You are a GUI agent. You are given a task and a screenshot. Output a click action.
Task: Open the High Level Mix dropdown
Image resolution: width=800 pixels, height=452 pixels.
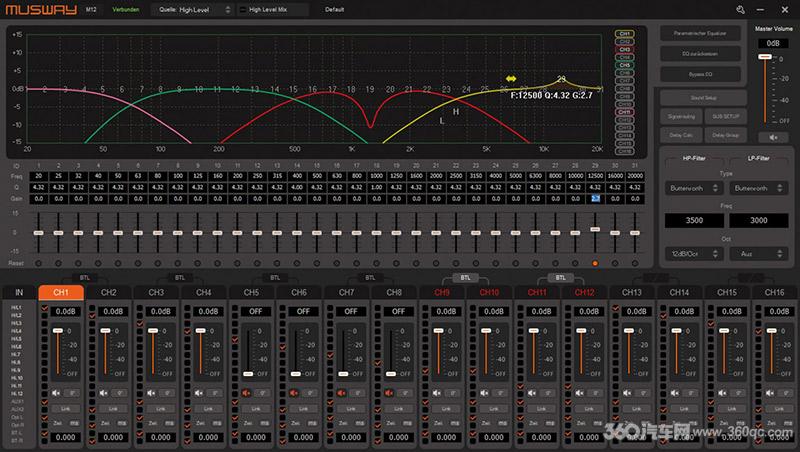click(x=272, y=10)
